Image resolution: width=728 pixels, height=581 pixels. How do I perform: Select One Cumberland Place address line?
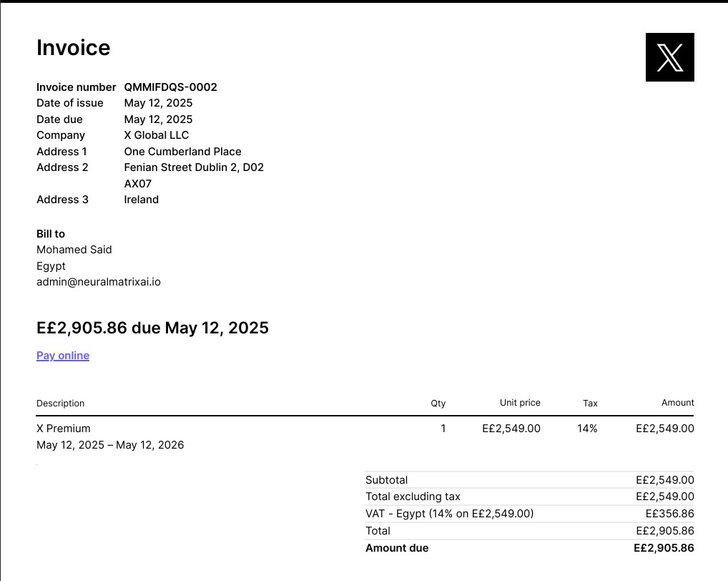tap(182, 152)
